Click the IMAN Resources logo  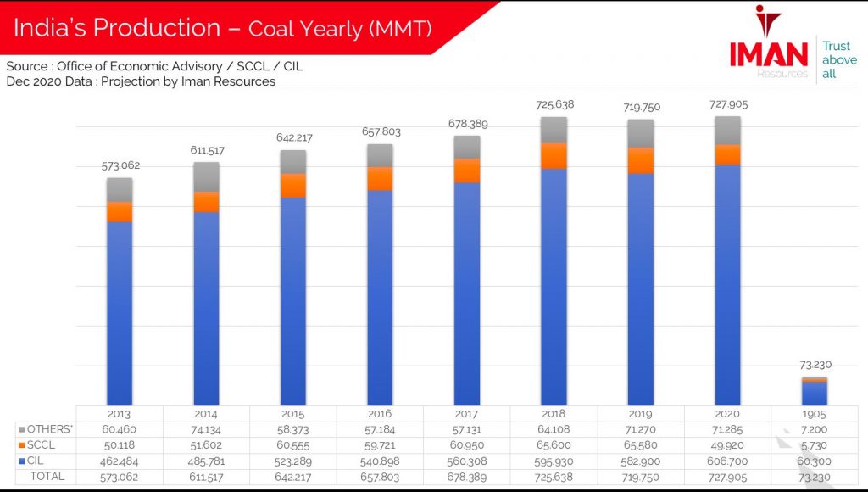tap(767, 51)
